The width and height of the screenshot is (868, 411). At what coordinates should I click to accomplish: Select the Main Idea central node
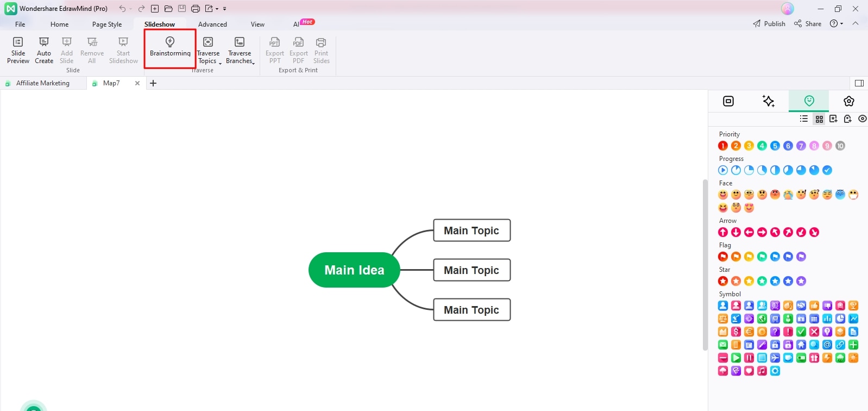354,270
